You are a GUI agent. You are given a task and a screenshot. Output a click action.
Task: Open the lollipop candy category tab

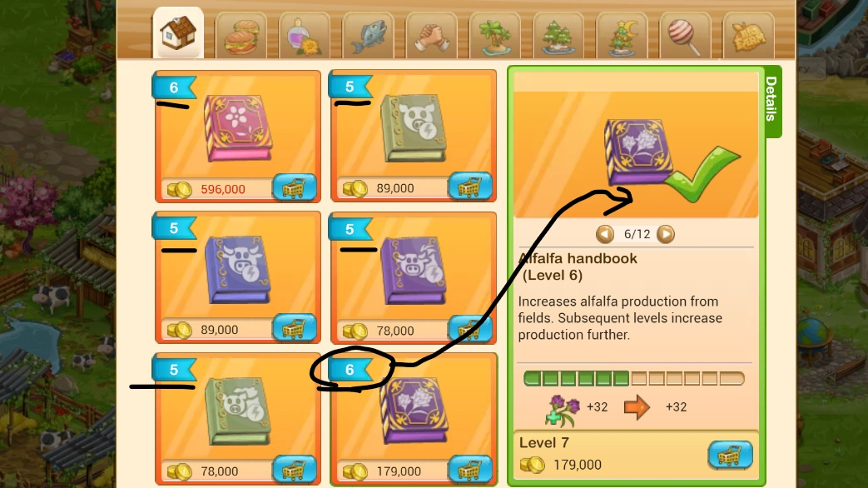[x=685, y=36]
